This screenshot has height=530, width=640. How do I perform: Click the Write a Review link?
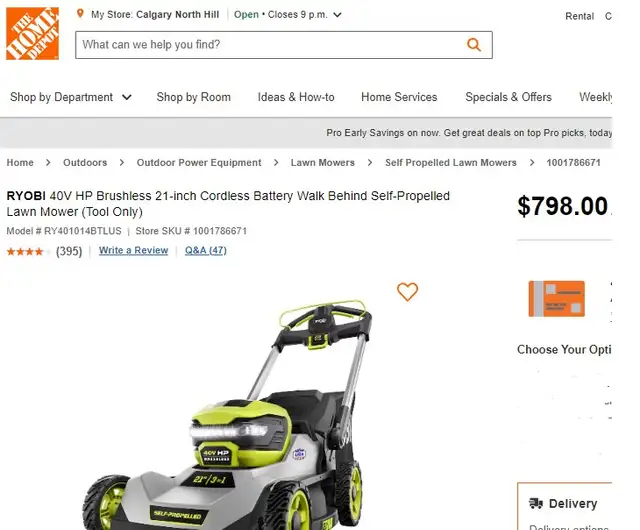pyautogui.click(x=133, y=250)
